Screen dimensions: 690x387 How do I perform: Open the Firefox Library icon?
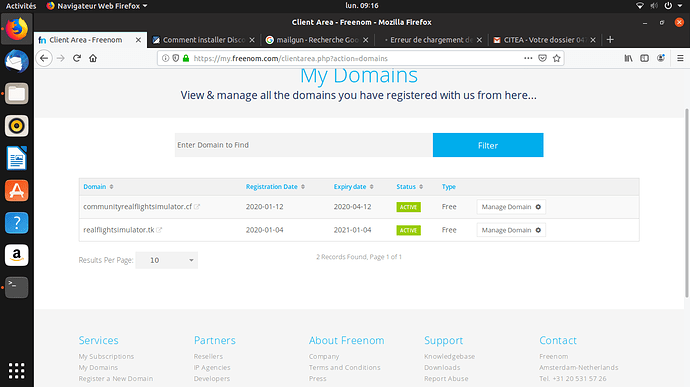628,58
